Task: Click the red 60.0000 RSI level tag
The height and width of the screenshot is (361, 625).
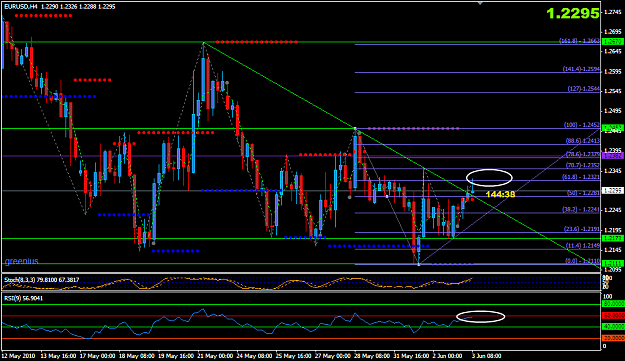Action: [613, 316]
